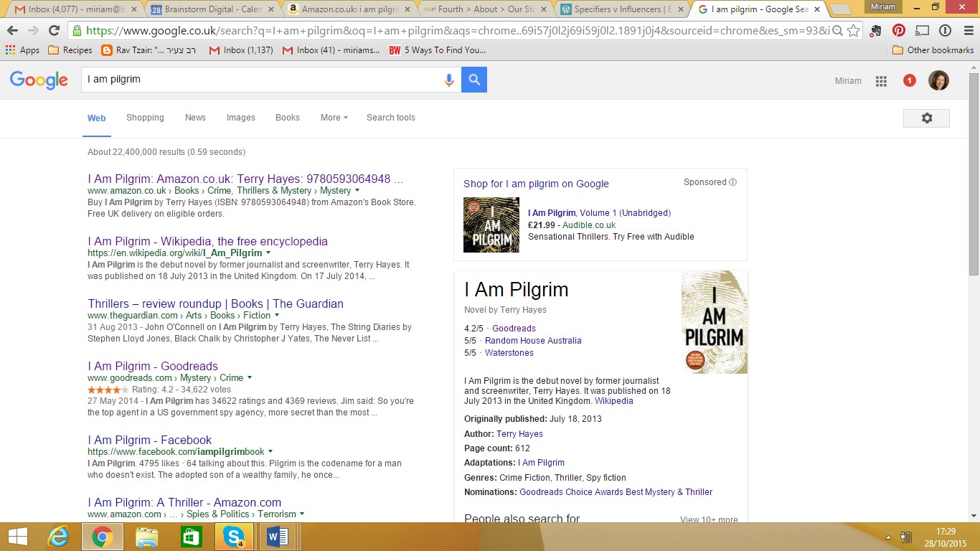Image resolution: width=980 pixels, height=551 pixels.
Task: Click the Terry Hayes author link
Action: point(519,434)
